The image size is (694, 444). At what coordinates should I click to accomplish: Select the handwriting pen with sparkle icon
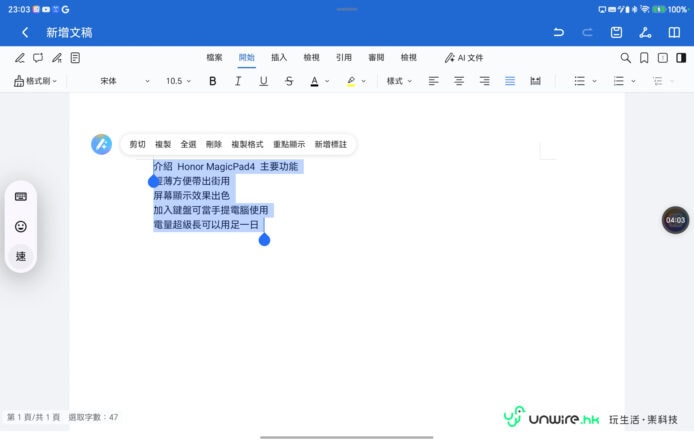(57, 58)
